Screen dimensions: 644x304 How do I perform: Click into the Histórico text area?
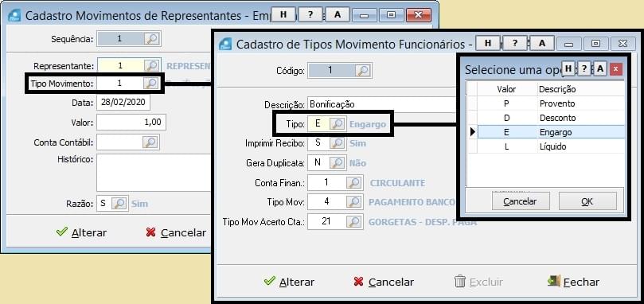click(x=154, y=173)
